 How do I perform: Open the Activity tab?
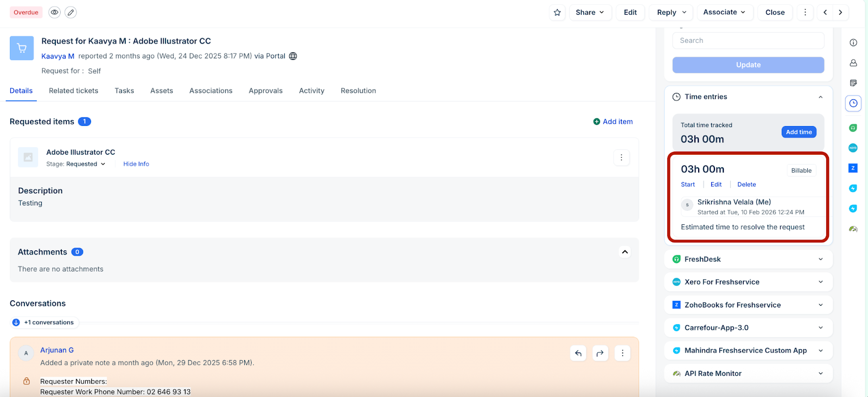coord(311,91)
